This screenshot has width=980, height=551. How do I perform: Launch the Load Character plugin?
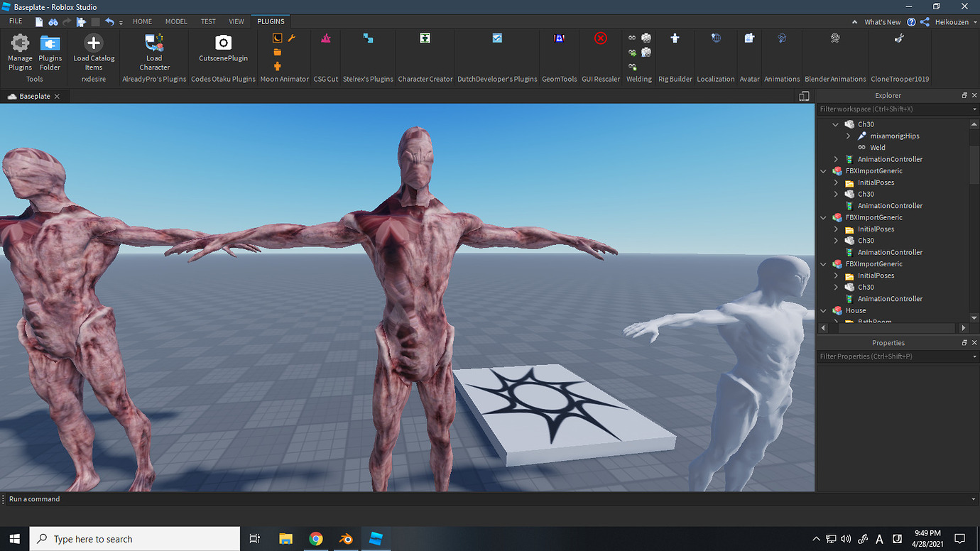point(154,53)
